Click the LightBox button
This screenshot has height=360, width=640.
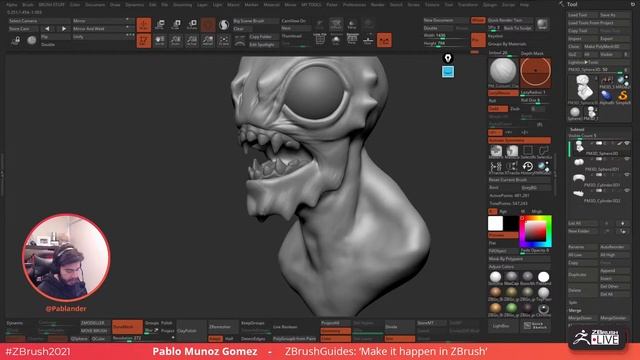tap(503, 326)
